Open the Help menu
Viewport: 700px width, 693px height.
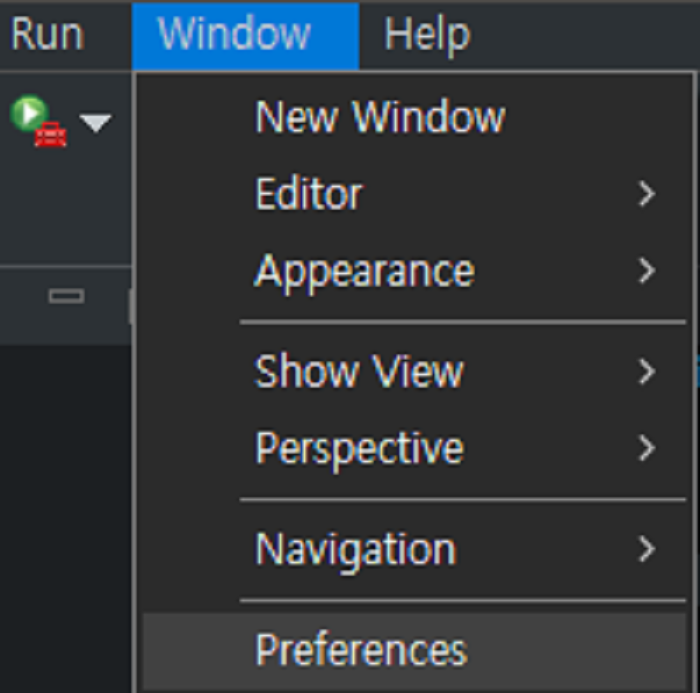(427, 35)
